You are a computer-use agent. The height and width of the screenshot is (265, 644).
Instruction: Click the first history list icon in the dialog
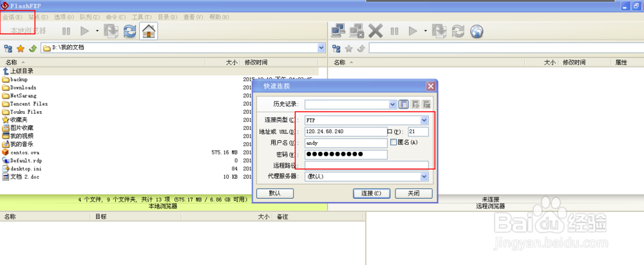[404, 104]
